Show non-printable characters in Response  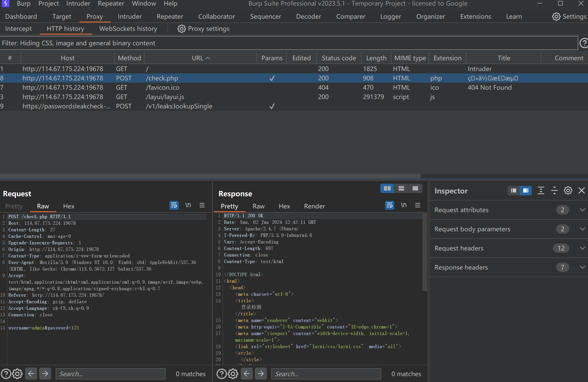(403, 205)
